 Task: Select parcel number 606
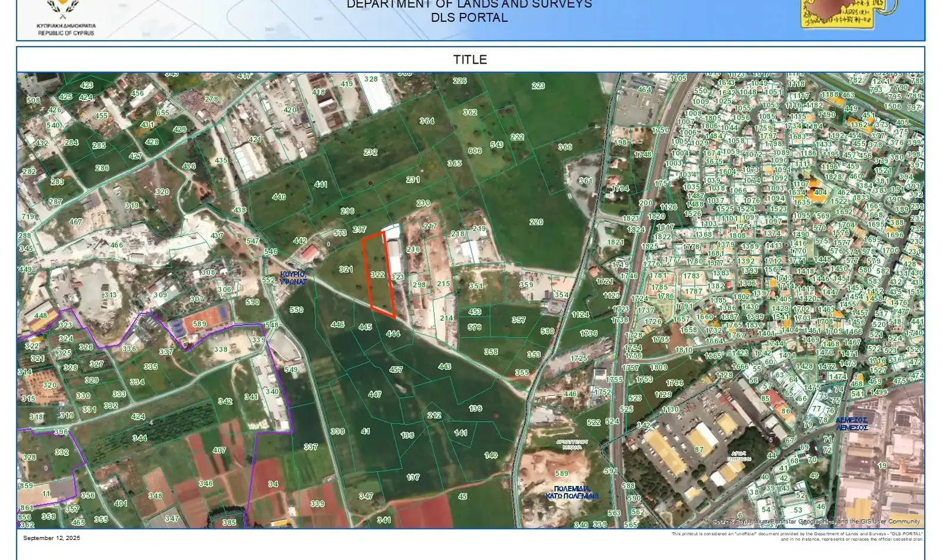[475, 151]
